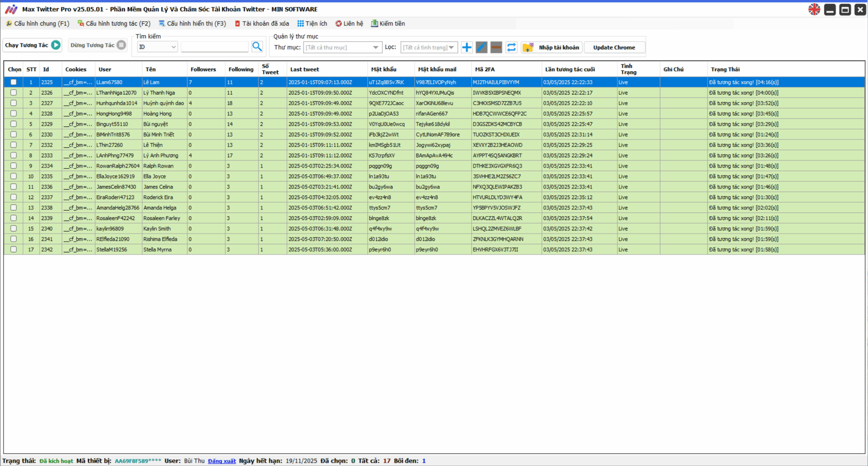The image size is (868, 466).
Task: Click Chạy Tương Tác button
Action: click(x=33, y=45)
